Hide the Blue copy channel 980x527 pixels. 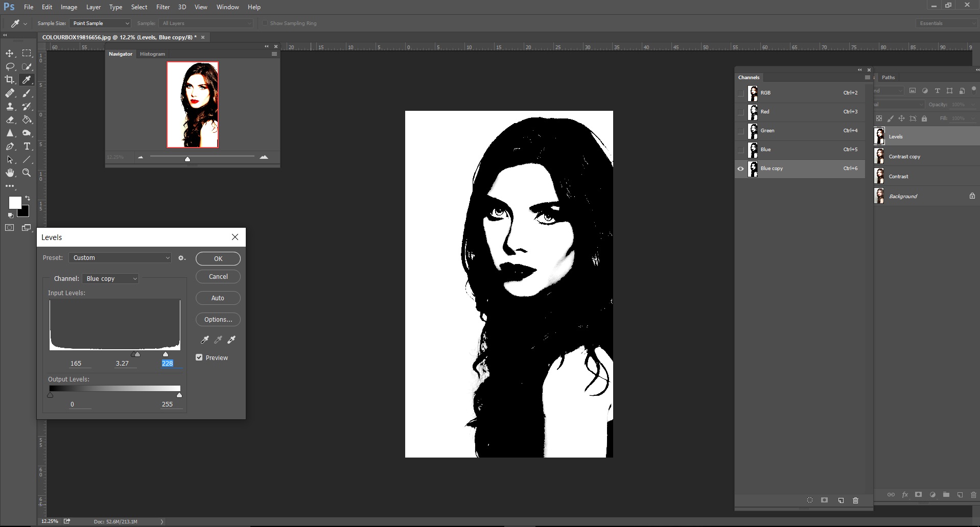[x=740, y=169]
